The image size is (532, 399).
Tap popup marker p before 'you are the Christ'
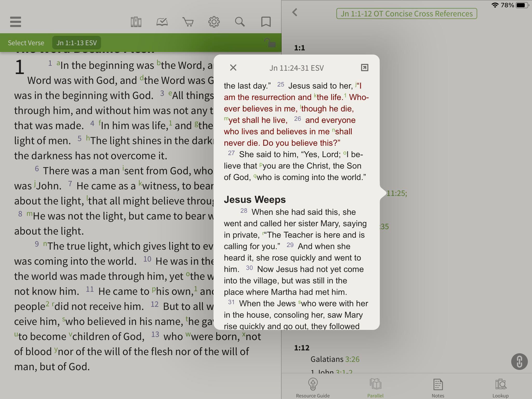(x=261, y=164)
